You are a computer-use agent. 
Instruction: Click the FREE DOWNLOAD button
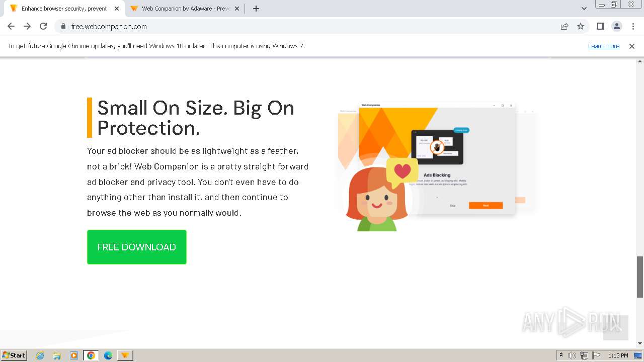tap(137, 247)
